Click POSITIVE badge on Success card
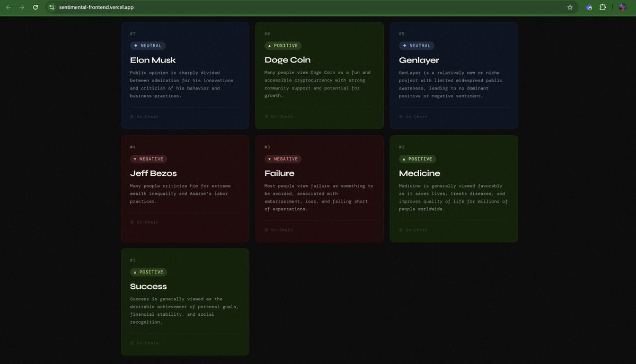This screenshot has height=364, width=636. pyautogui.click(x=148, y=272)
